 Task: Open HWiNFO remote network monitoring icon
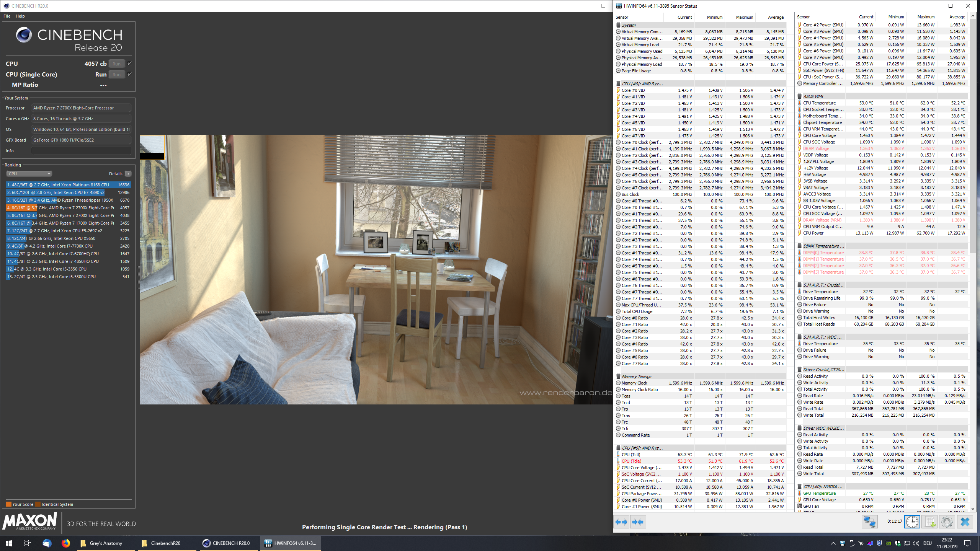(869, 522)
